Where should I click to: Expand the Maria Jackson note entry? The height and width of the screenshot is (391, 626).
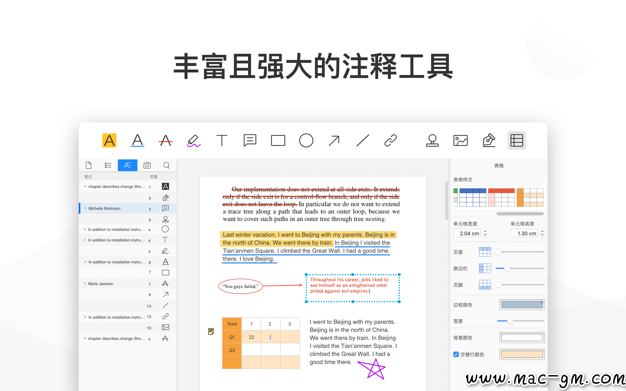85,284
